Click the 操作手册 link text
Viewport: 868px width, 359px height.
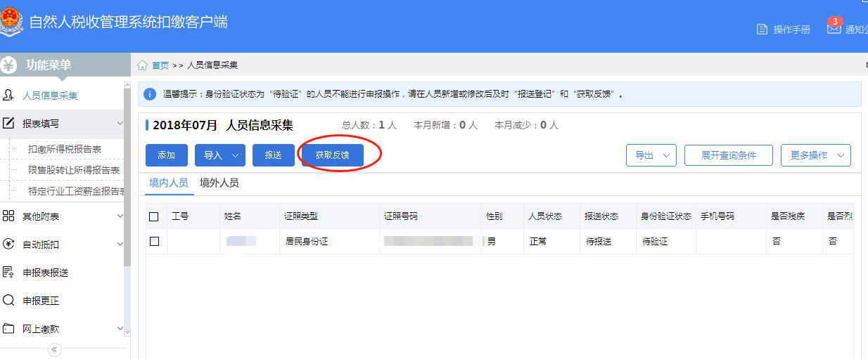click(792, 30)
